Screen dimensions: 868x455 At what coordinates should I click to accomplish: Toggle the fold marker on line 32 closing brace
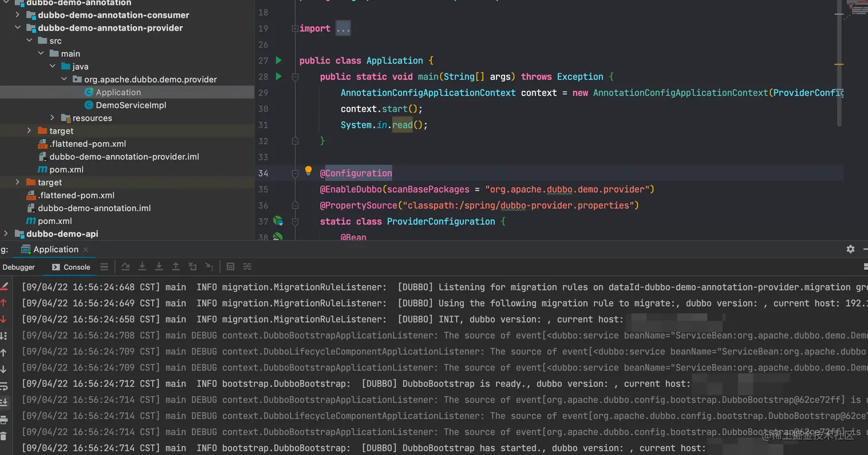[x=295, y=141]
